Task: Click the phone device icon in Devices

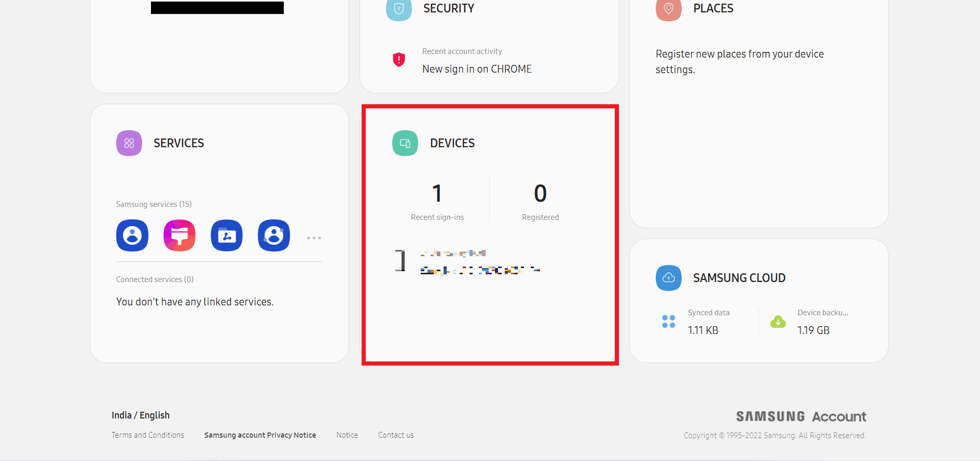Action: [400, 260]
